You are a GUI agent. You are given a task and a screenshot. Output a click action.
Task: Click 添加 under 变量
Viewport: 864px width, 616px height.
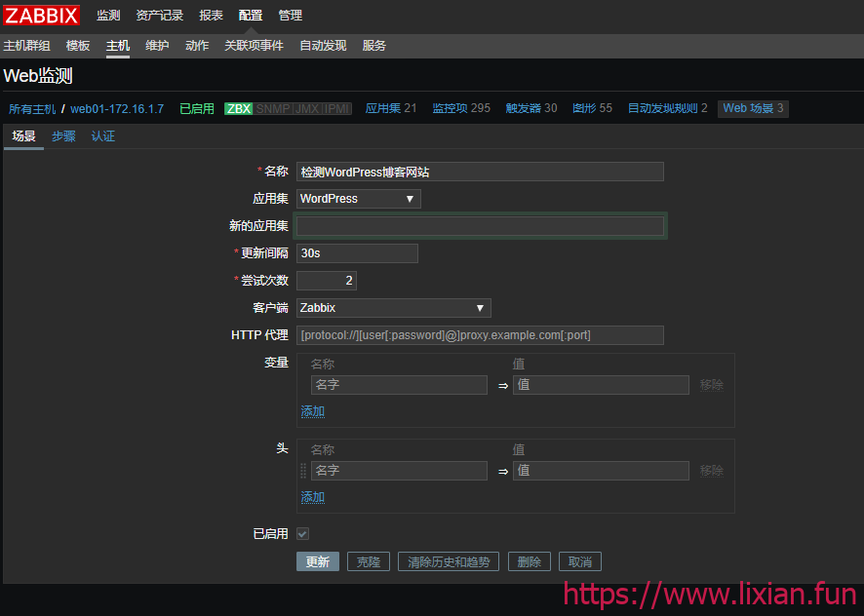[312, 411]
